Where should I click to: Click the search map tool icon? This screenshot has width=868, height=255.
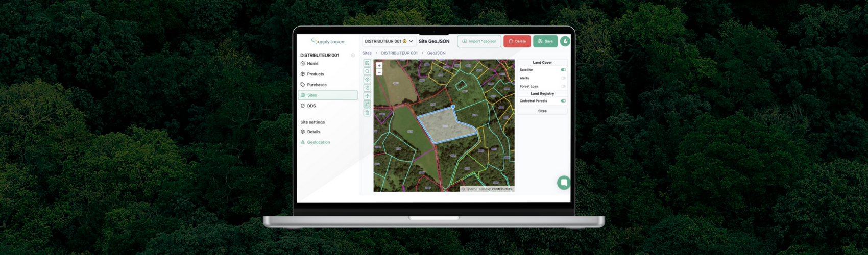click(x=367, y=71)
